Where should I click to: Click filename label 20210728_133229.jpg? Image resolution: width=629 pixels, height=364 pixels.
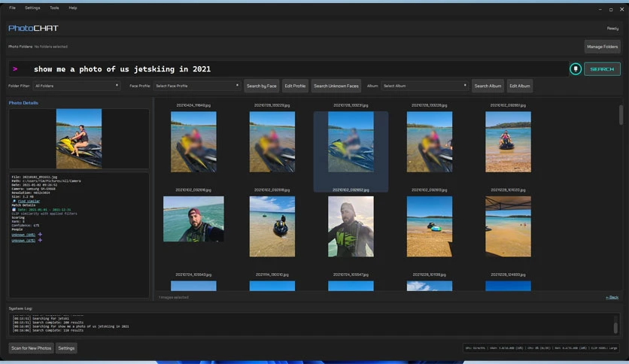(x=272, y=105)
